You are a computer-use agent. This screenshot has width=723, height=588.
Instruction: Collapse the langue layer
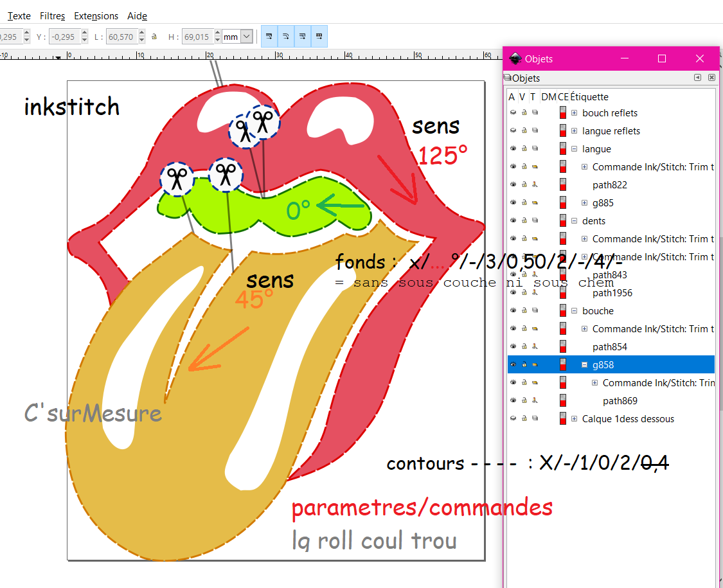pyautogui.click(x=574, y=148)
